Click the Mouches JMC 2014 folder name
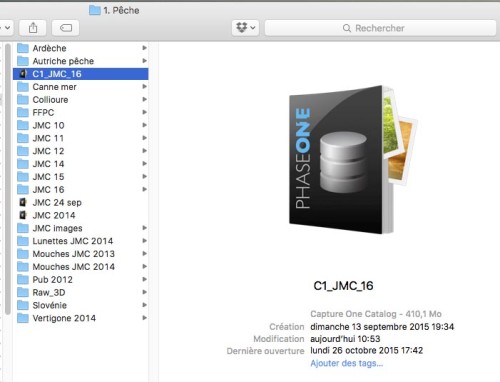The width and height of the screenshot is (500, 382). (x=74, y=267)
